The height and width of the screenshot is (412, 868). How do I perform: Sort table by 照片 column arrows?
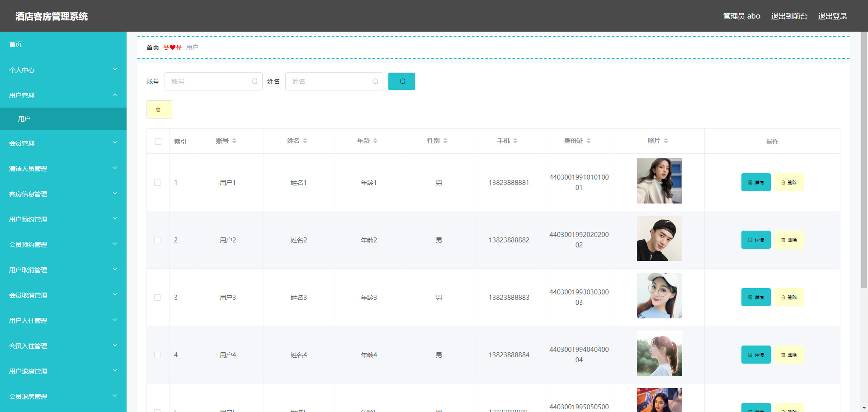(666, 141)
